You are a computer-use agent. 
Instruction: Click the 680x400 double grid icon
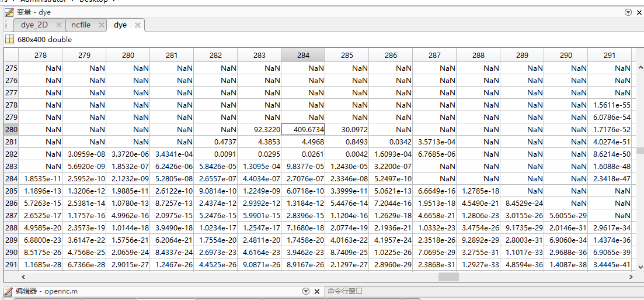[9, 40]
